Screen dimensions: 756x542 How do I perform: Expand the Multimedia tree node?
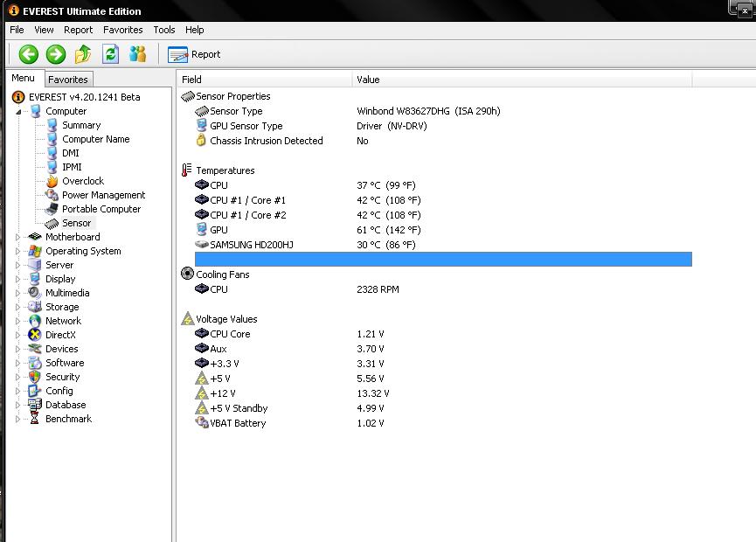pyautogui.click(x=17, y=293)
